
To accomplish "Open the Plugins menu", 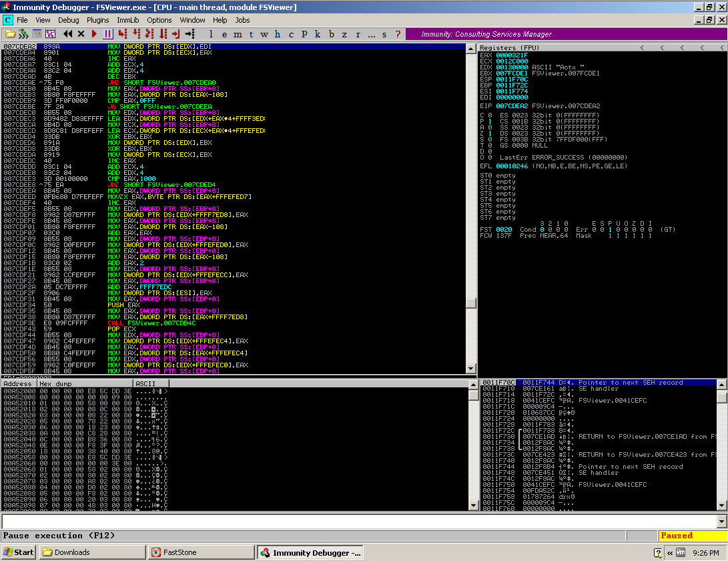I will coord(98,20).
